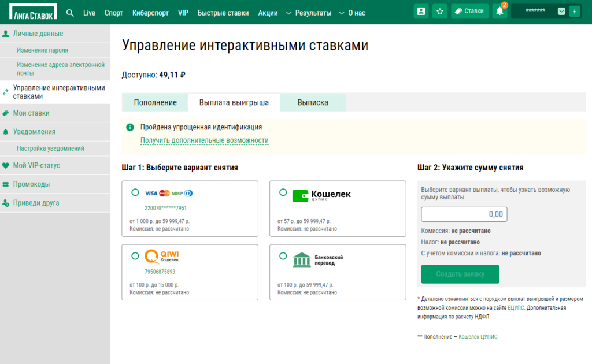
Task: Click the Создать заявку button
Action: (460, 274)
